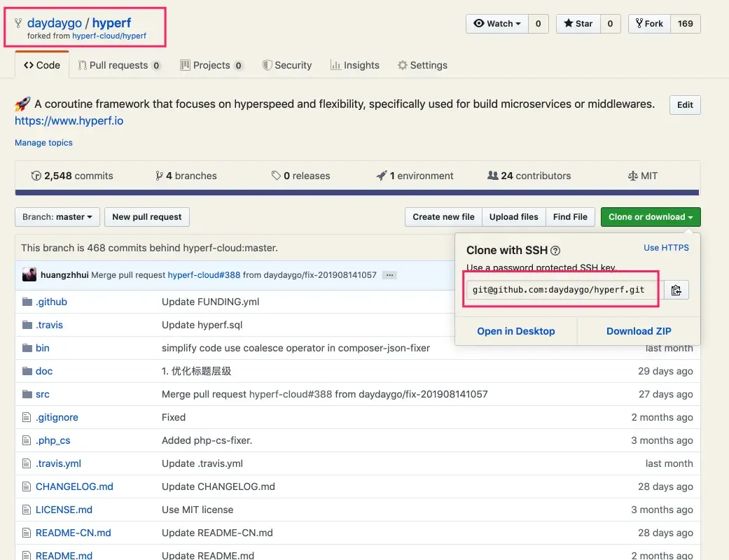
Task: Click huangzhhui's avatar thumbnail
Action: tap(29, 274)
